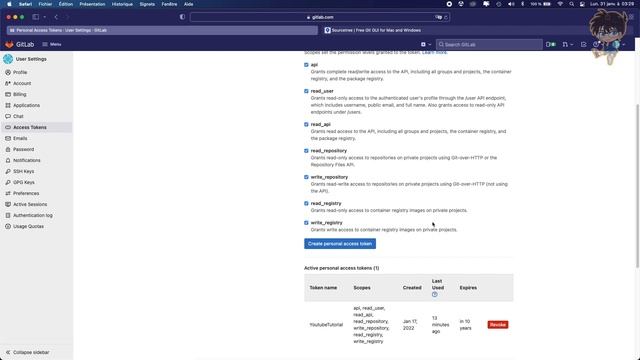Click Safari's privacy shield icon
The height and width of the screenshot is (360, 640).
(x=182, y=17)
